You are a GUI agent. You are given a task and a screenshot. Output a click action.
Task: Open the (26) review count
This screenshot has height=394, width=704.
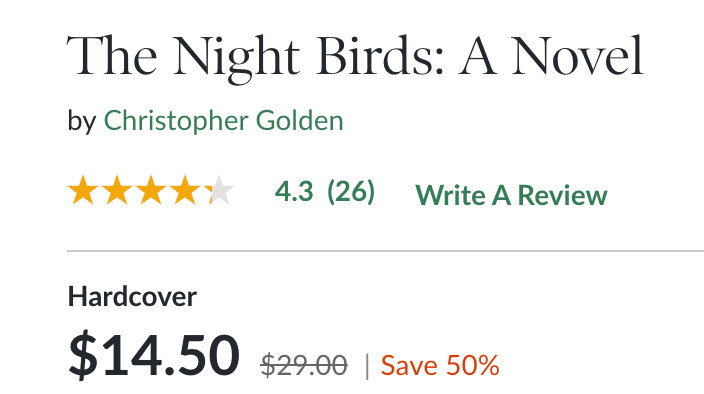pyautogui.click(x=351, y=192)
